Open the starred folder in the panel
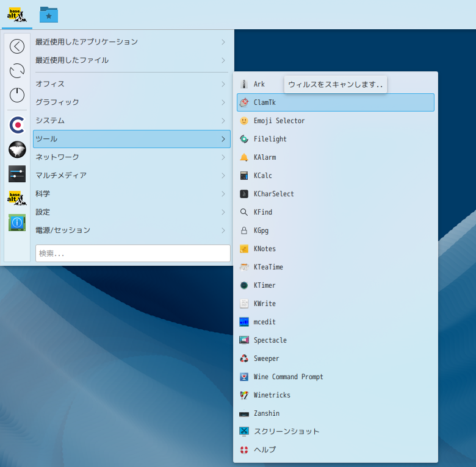 tap(49, 15)
